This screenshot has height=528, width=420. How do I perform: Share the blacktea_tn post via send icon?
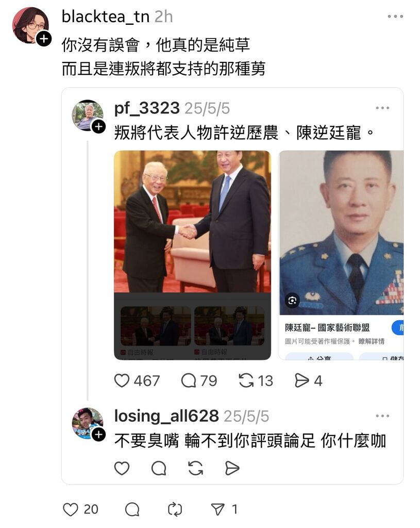[x=218, y=509]
